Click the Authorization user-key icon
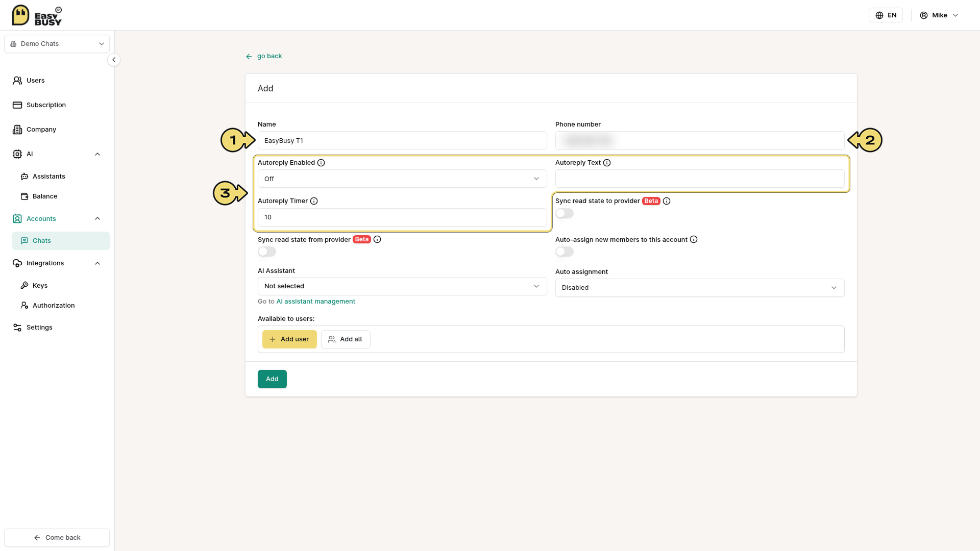Viewport: 980px width, 551px height. tap(24, 306)
